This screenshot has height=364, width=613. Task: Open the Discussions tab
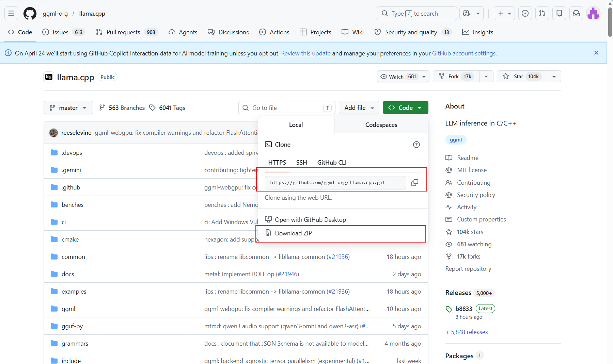pyautogui.click(x=228, y=32)
